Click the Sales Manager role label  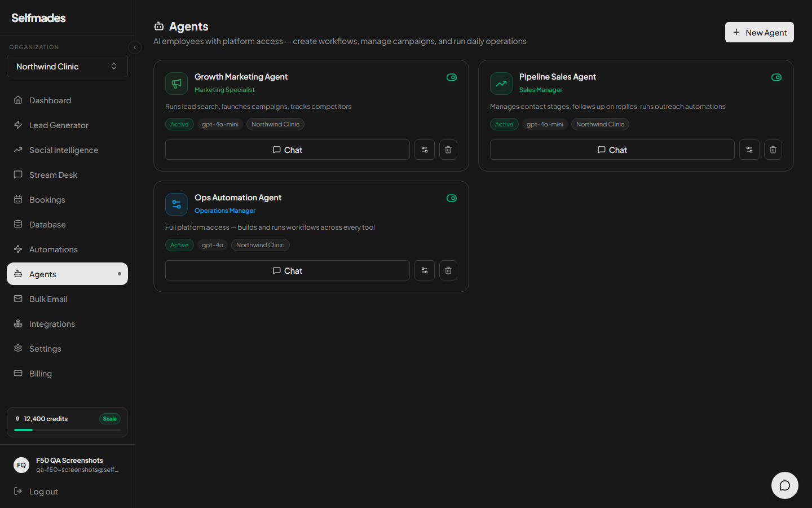[x=541, y=90]
